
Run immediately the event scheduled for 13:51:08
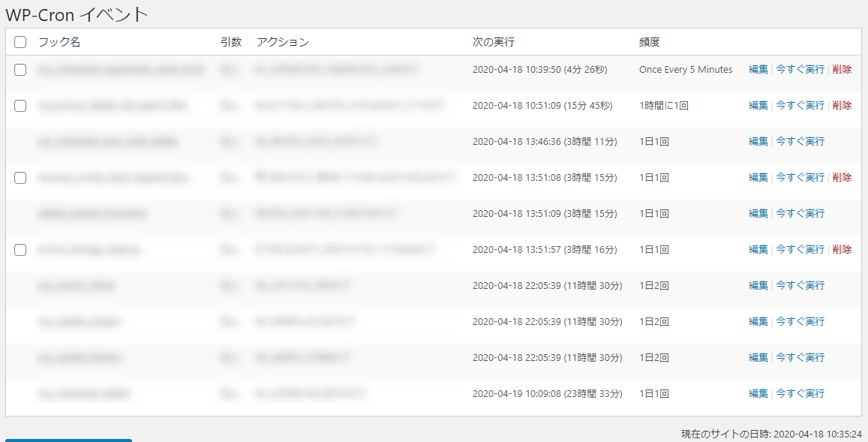point(800,178)
